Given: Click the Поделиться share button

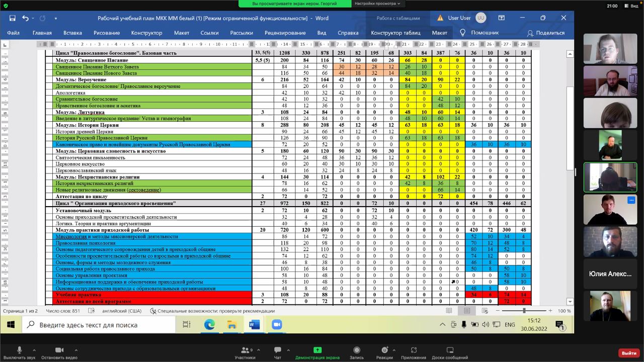Looking at the screenshot, I should (x=545, y=33).
